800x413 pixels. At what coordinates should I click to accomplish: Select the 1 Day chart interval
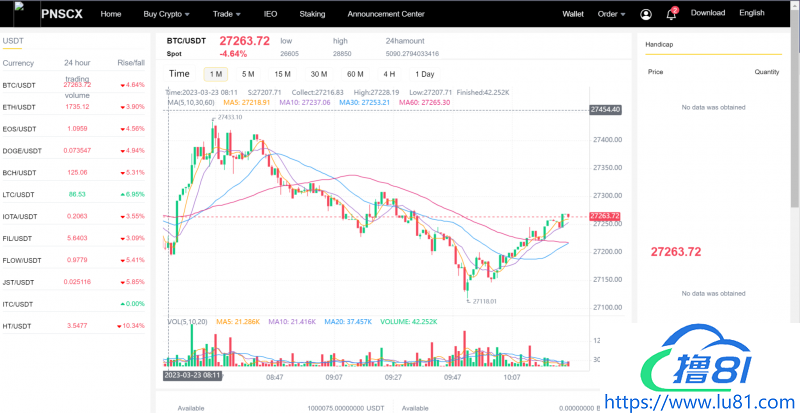425,74
